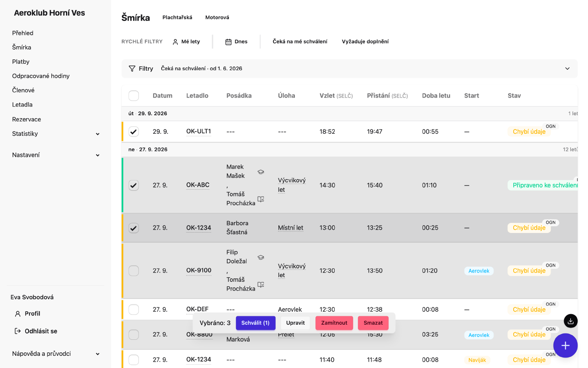Open Rezervace in the sidebar
Screen dimensions: 588x368
point(26,119)
